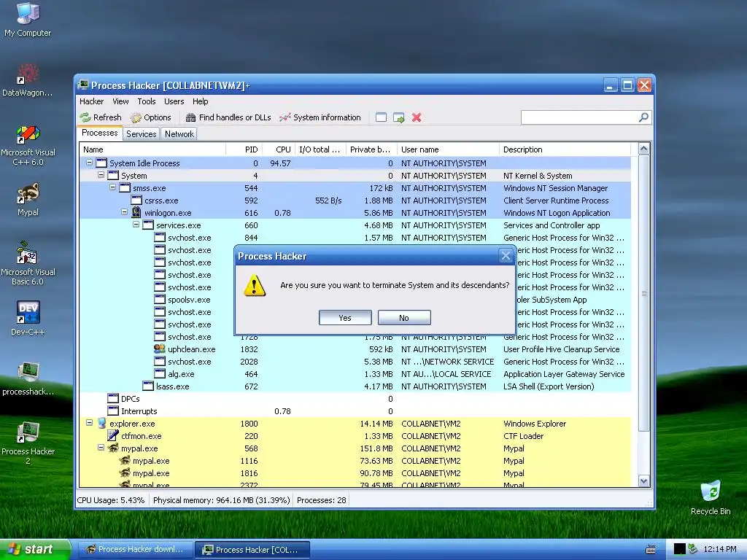Sort by the PID column header
This screenshot has width=747, height=560.
tap(244, 149)
